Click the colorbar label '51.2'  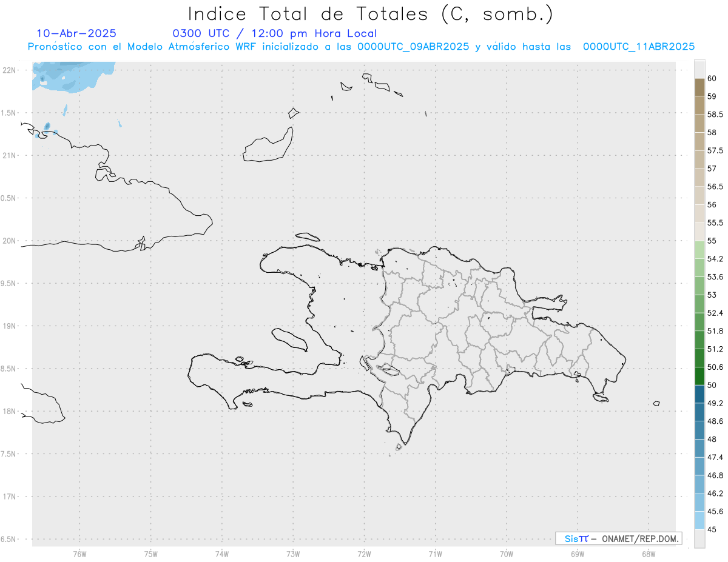(x=715, y=349)
